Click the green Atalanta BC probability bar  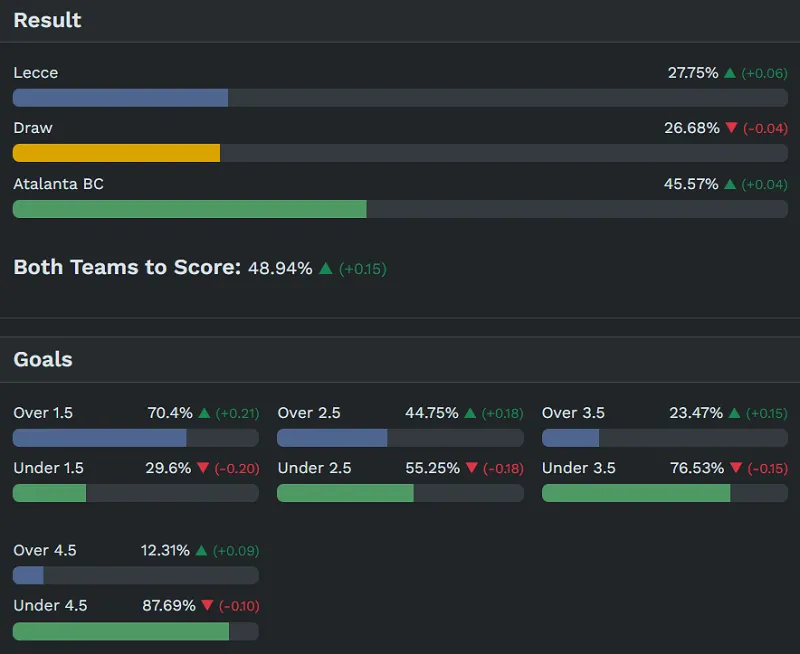click(x=189, y=208)
